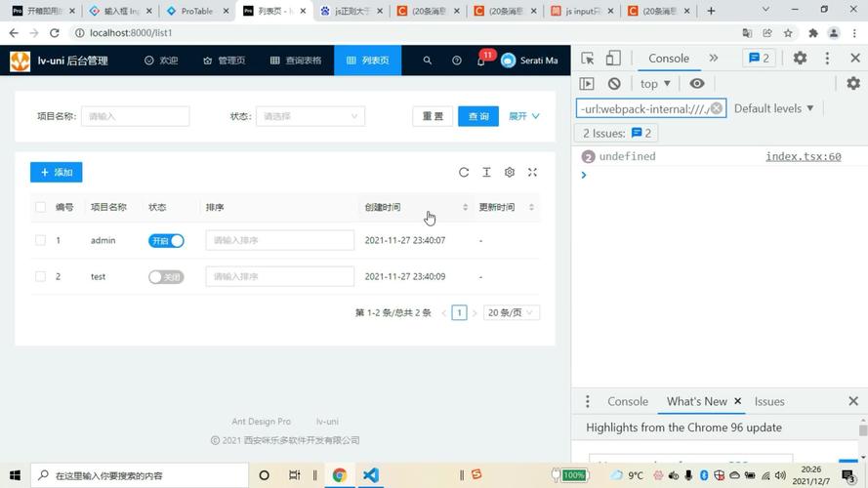Open DevTools settings gear
Image resolution: width=868 pixels, height=488 pixels.
pos(800,59)
